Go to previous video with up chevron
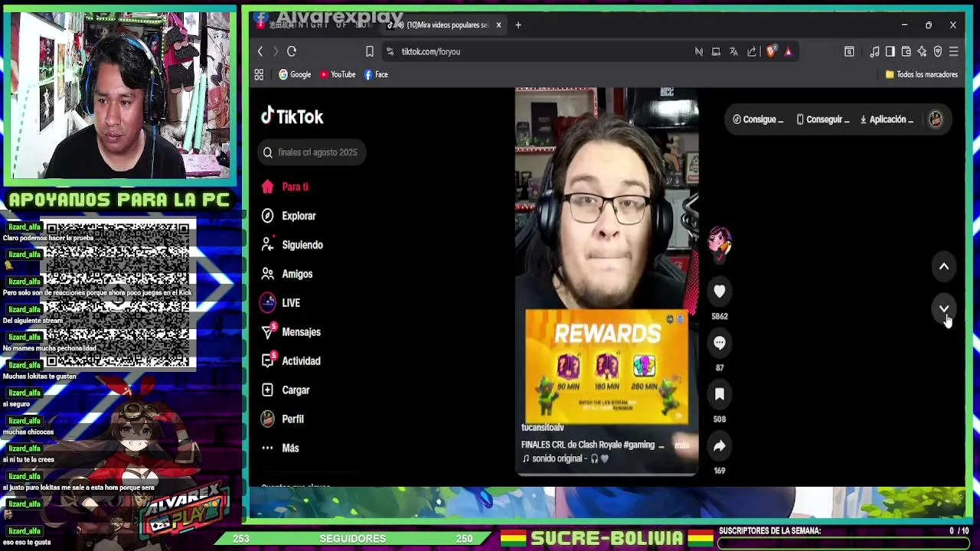The width and height of the screenshot is (980, 551). pos(944,266)
